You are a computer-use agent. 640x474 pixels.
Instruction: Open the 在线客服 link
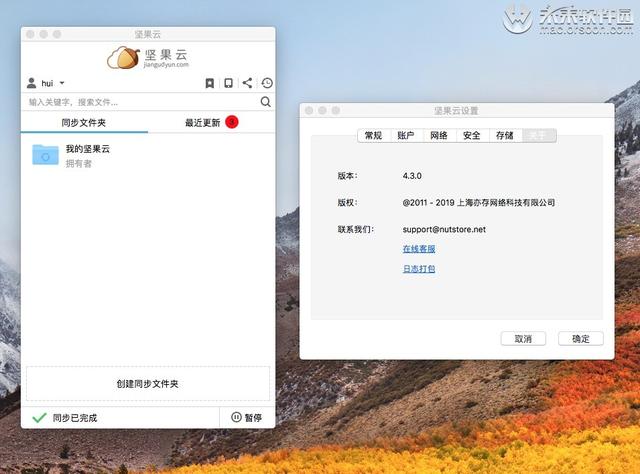pos(419,249)
